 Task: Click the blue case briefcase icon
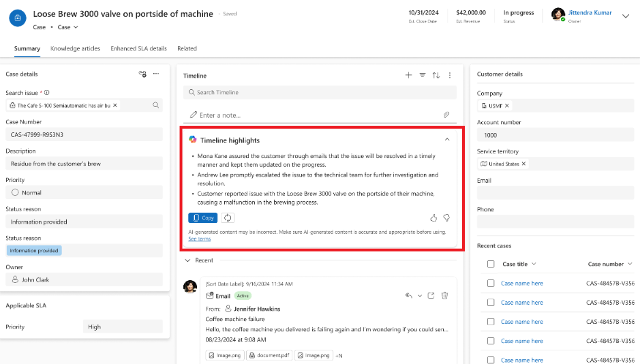pyautogui.click(x=18, y=18)
